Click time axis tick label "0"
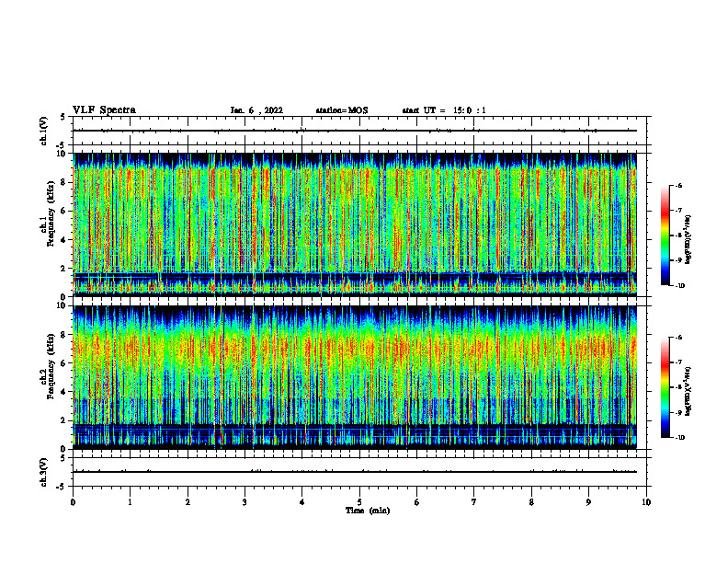The width and height of the screenshot is (728, 563). point(73,502)
